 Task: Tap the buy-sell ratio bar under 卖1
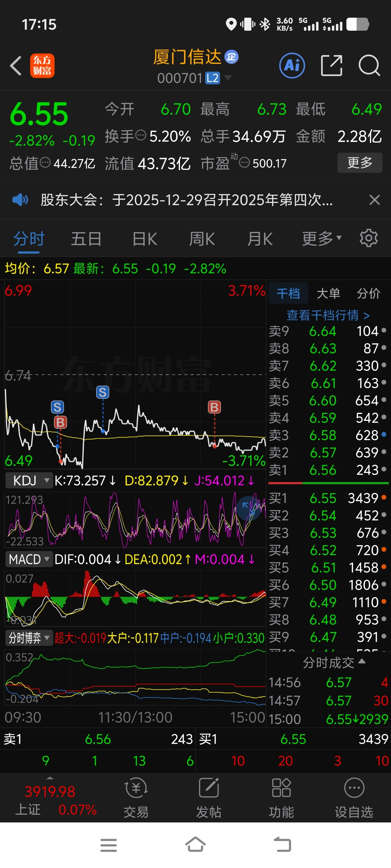328,483
